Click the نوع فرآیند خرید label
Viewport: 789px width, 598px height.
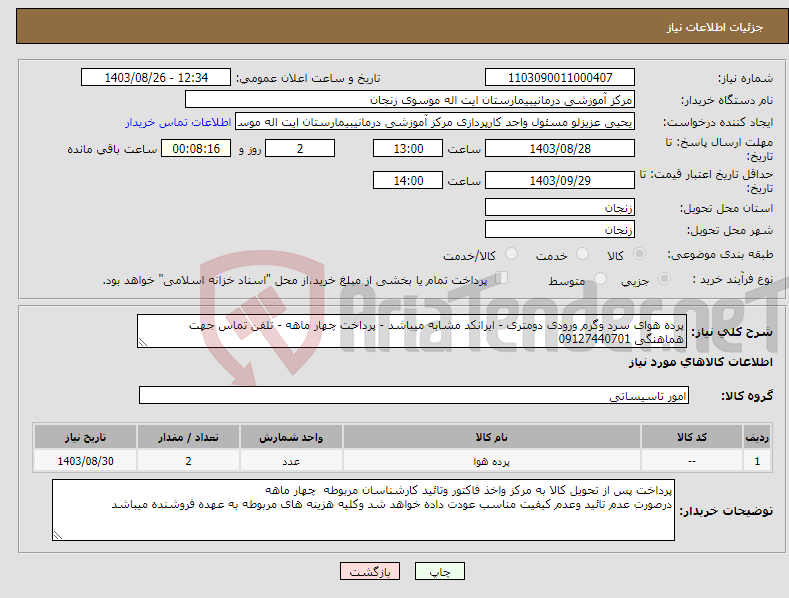click(733, 279)
